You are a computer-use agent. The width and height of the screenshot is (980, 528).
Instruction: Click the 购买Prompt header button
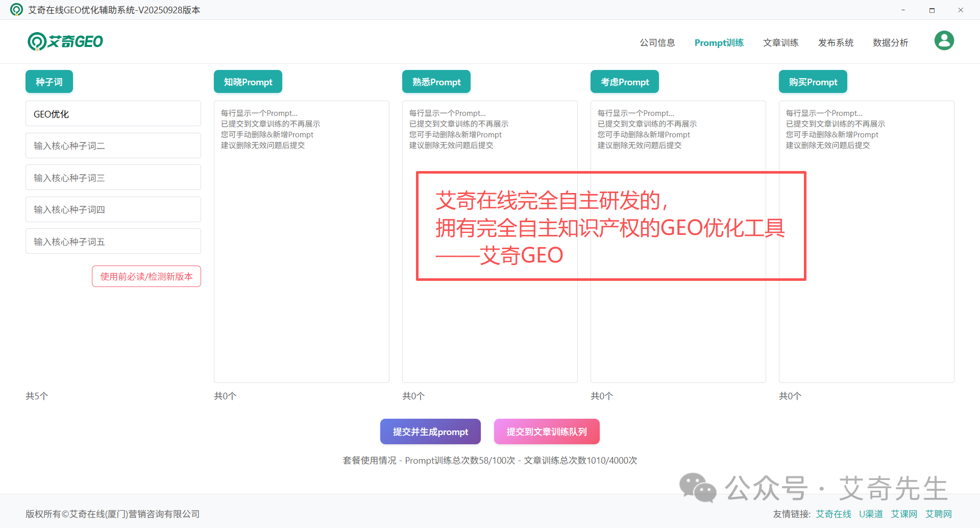(813, 82)
